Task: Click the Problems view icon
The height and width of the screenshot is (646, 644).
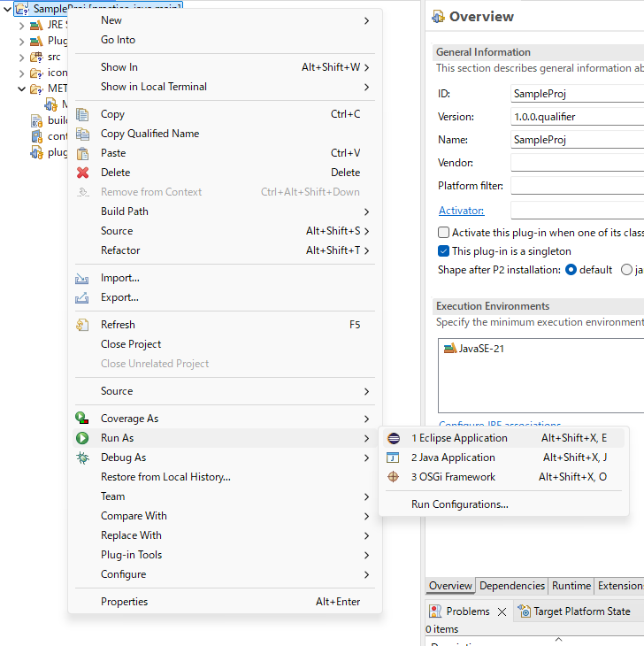Action: point(435,611)
